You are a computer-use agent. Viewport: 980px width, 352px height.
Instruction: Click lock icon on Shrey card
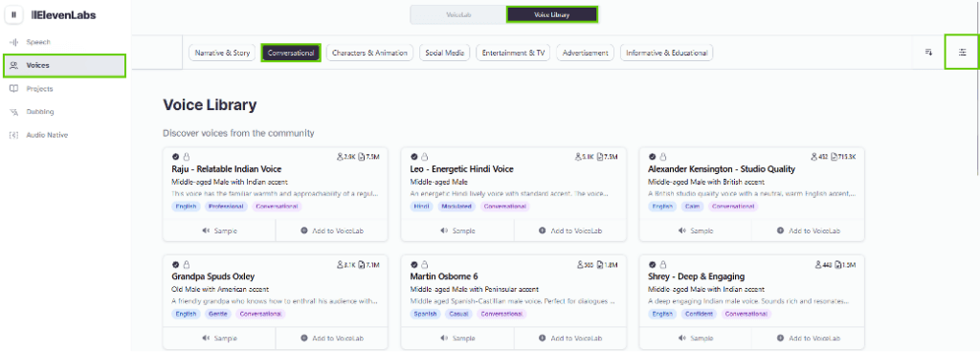click(x=662, y=264)
